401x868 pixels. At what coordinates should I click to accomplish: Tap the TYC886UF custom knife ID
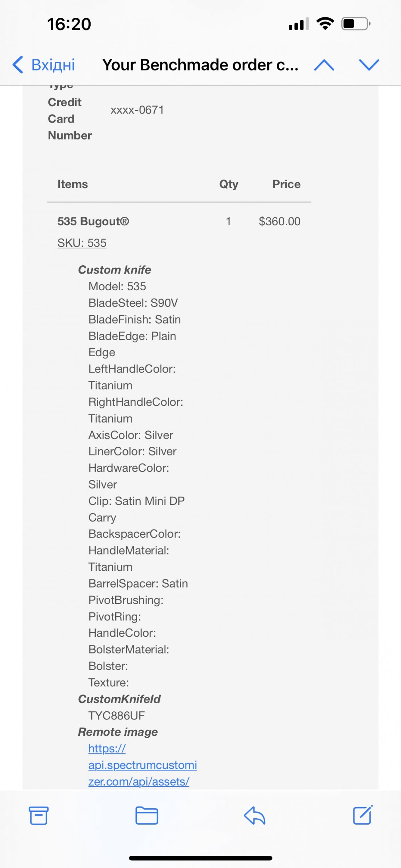tap(116, 716)
